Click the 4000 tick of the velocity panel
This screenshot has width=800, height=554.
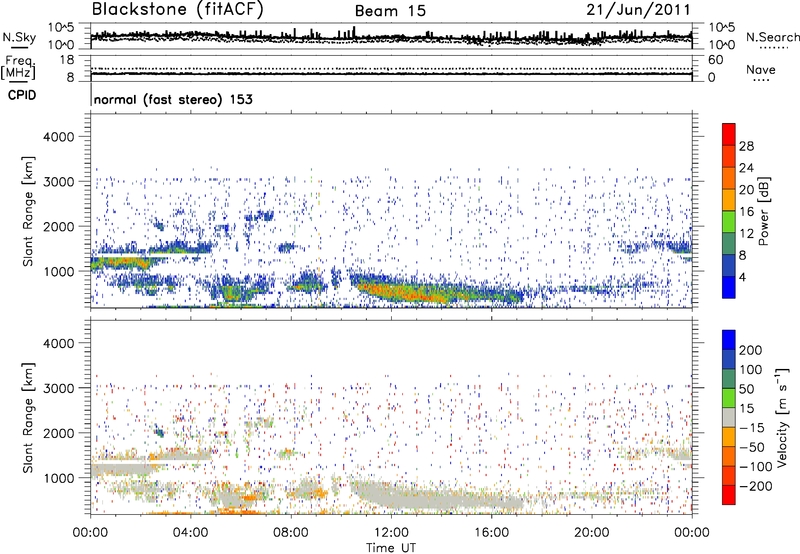(58, 343)
